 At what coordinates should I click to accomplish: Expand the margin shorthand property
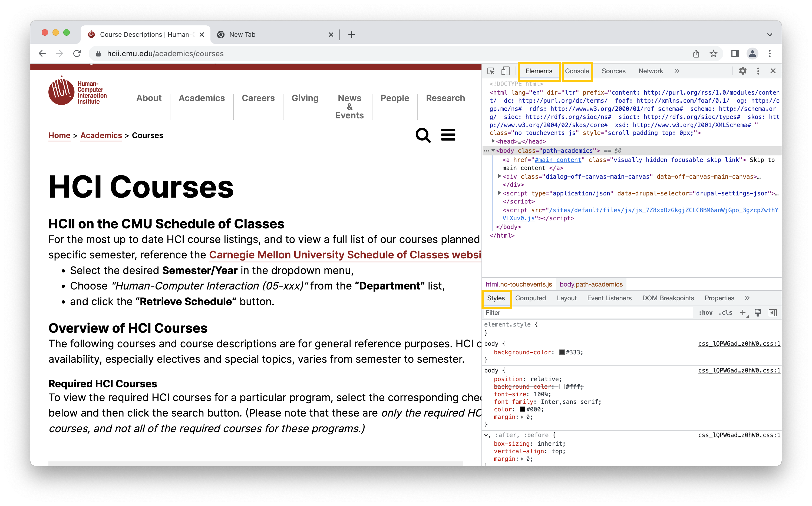pos(522,417)
